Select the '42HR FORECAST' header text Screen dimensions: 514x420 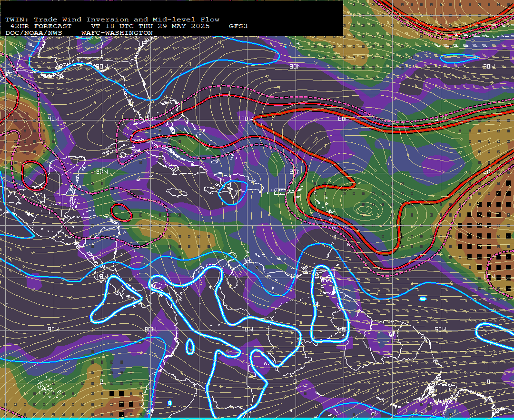tap(40, 26)
